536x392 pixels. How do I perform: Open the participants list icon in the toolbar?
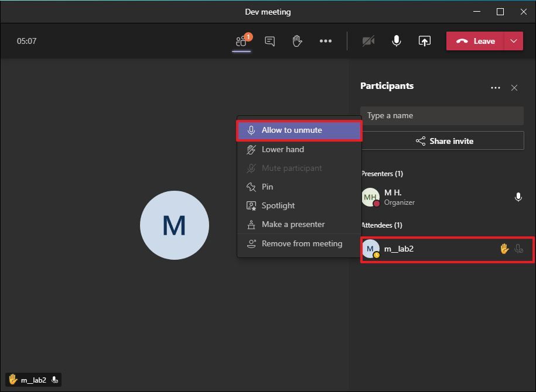(x=242, y=41)
